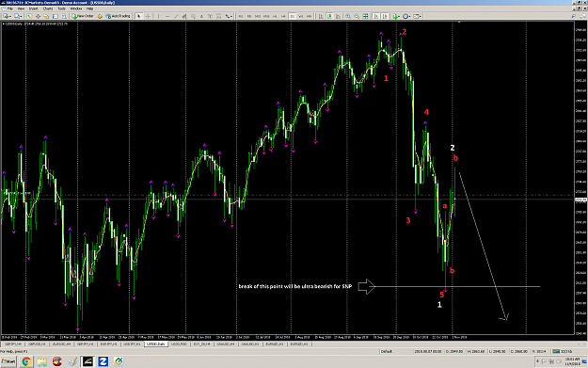Switch chart to W1 weekly timeframe

(x=300, y=16)
